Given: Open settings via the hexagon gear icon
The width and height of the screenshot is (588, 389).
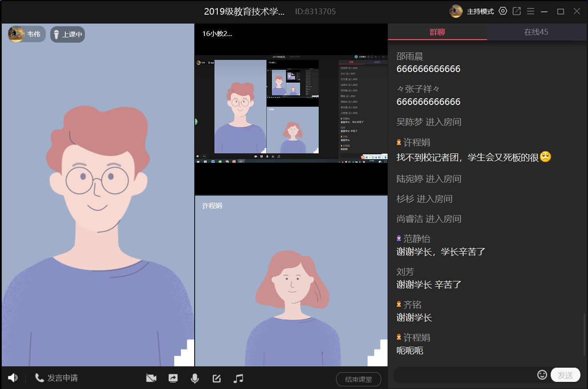Looking at the screenshot, I should coord(503,11).
